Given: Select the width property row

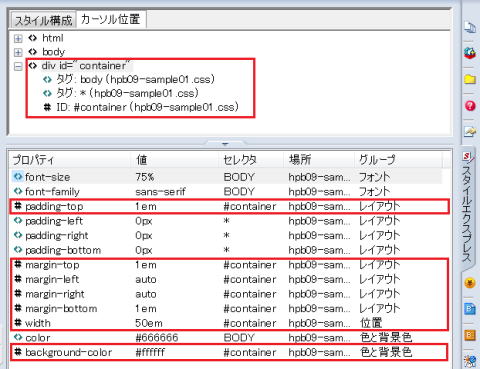Looking at the screenshot, I should (x=227, y=323).
